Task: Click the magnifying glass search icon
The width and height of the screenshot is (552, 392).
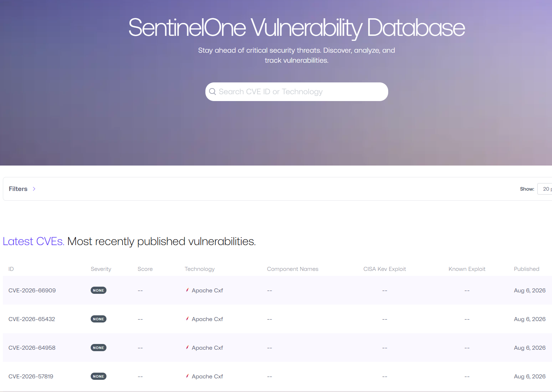Action: pyautogui.click(x=213, y=92)
